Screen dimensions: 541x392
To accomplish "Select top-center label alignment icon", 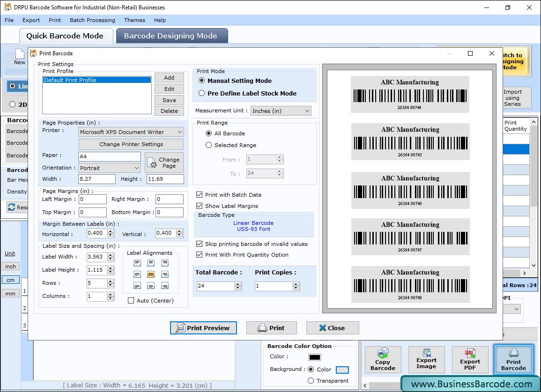I will pyautogui.click(x=151, y=263).
